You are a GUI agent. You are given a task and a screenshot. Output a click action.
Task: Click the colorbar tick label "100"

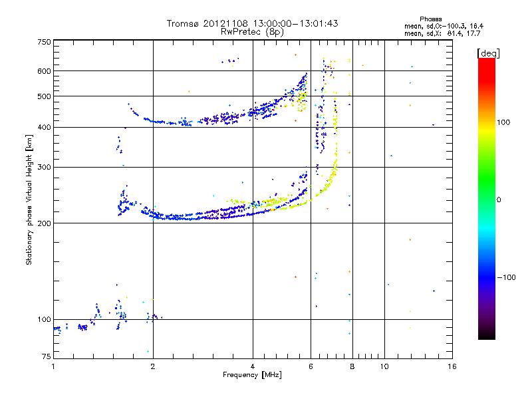[x=503, y=122]
